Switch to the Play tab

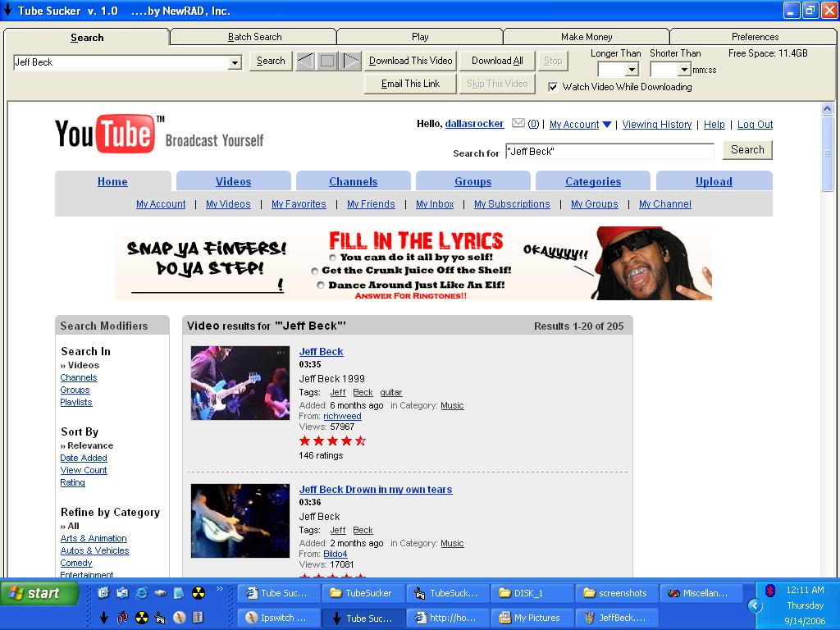point(420,37)
